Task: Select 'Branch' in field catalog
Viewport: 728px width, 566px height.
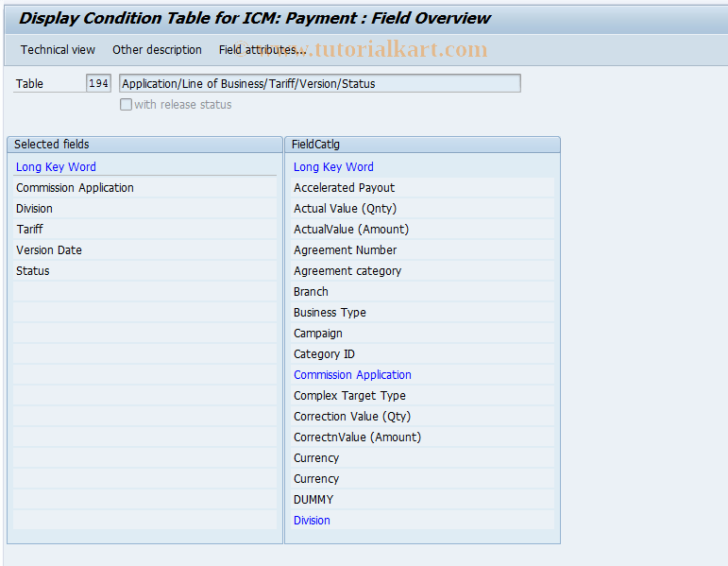Action: point(423,292)
